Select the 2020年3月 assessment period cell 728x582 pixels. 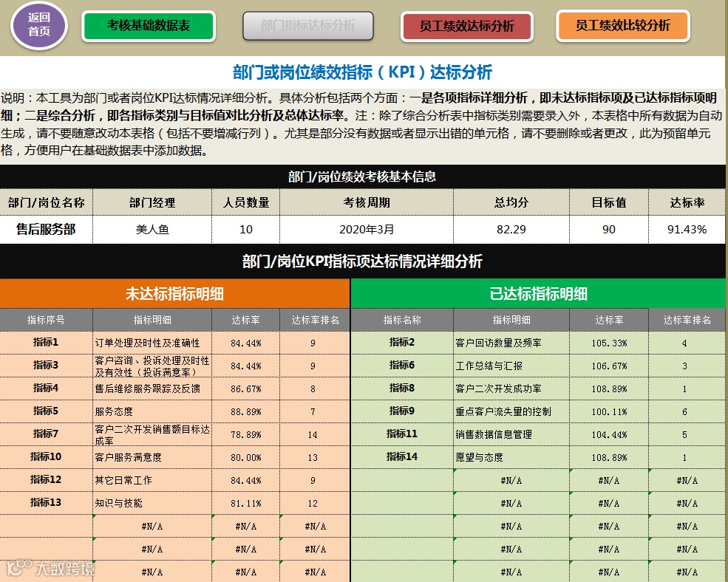pos(367,229)
